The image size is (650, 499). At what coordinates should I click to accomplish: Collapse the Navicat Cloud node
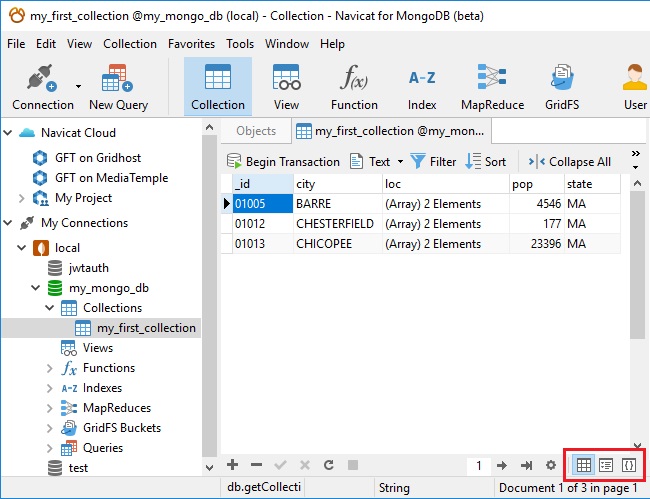(8, 133)
